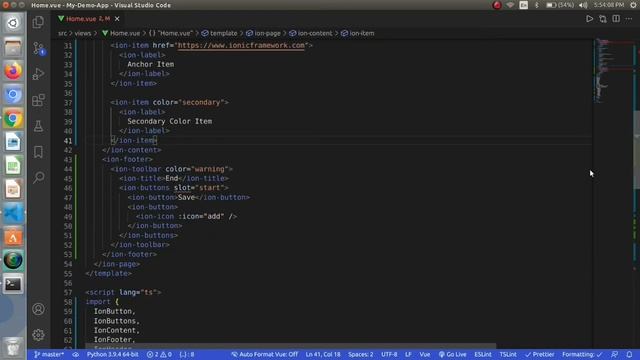
Task: Split the editor to the right
Action: (x=616, y=19)
